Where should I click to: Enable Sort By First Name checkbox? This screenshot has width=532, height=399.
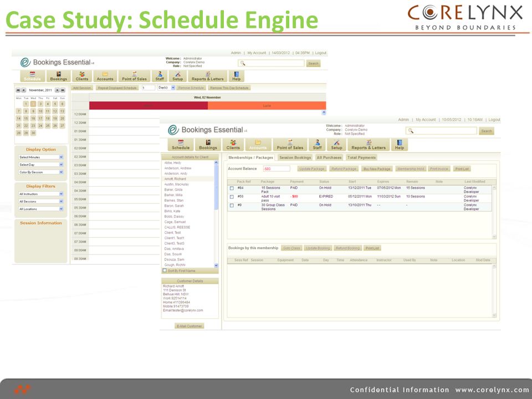165,270
